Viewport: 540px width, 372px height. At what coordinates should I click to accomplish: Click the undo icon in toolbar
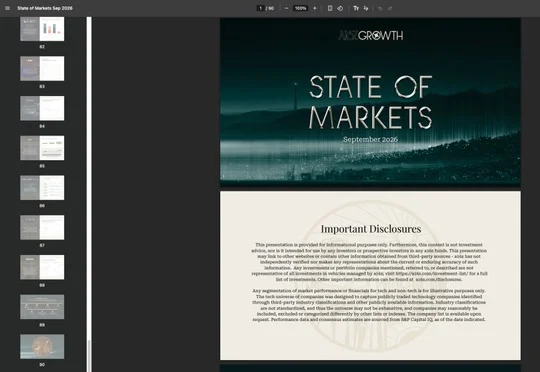(x=380, y=8)
